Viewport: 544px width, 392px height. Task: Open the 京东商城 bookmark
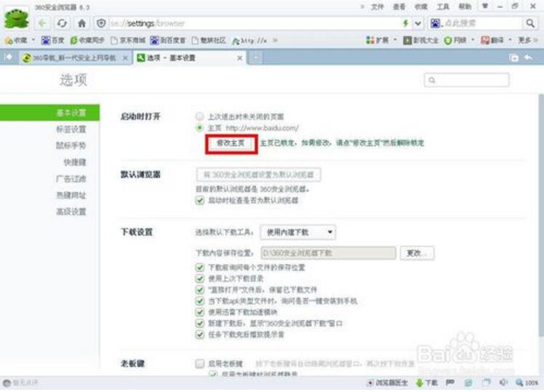pyautogui.click(x=128, y=41)
